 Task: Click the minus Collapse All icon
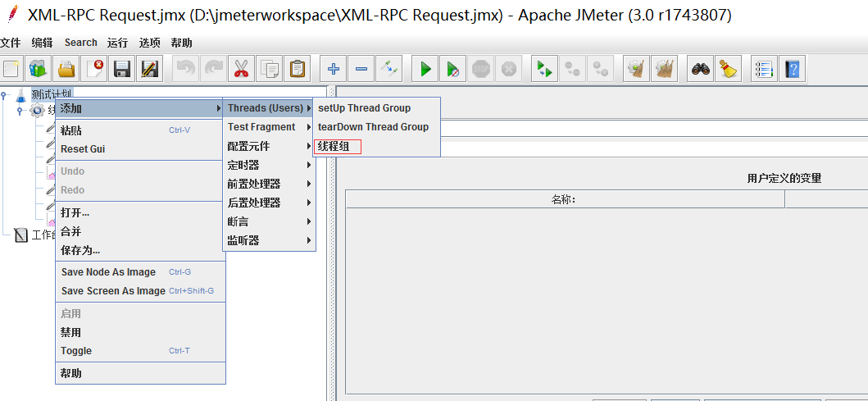(361, 69)
